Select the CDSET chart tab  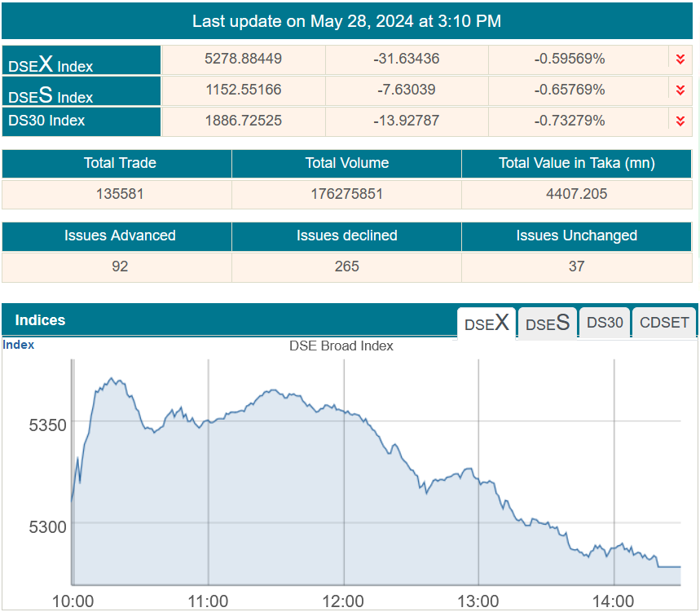pyautogui.click(x=664, y=323)
